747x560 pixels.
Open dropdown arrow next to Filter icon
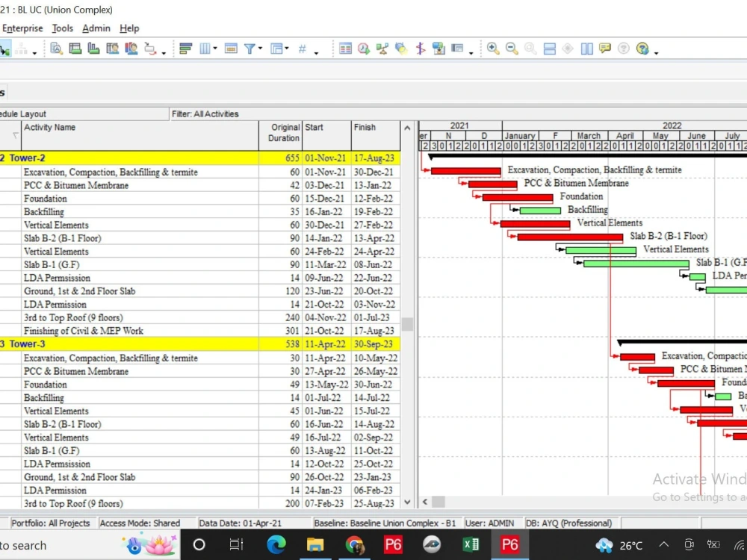[x=261, y=48]
